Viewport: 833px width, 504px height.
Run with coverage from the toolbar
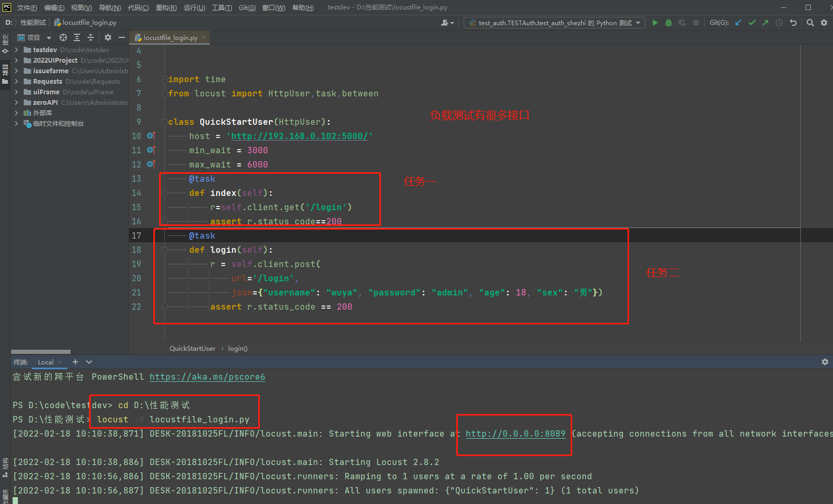[682, 23]
